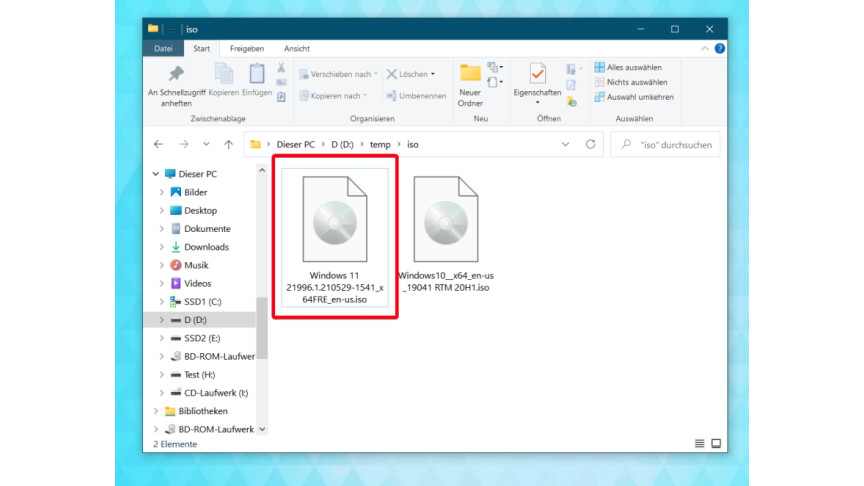Open the Ansicht ribbon tab

[296, 48]
